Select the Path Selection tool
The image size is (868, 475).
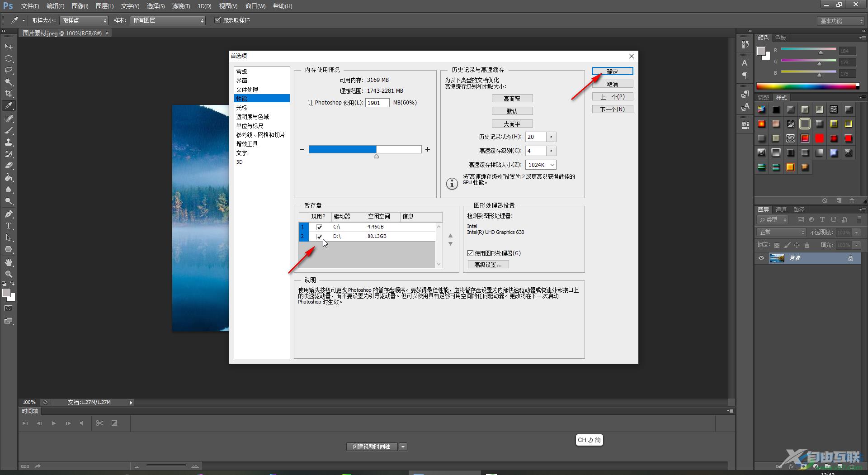coord(9,237)
